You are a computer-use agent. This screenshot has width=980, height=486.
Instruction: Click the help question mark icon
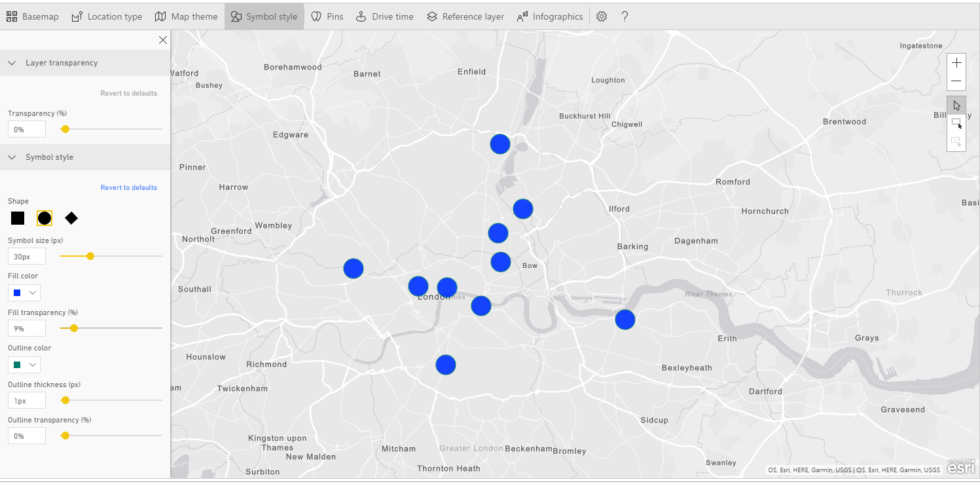click(625, 16)
